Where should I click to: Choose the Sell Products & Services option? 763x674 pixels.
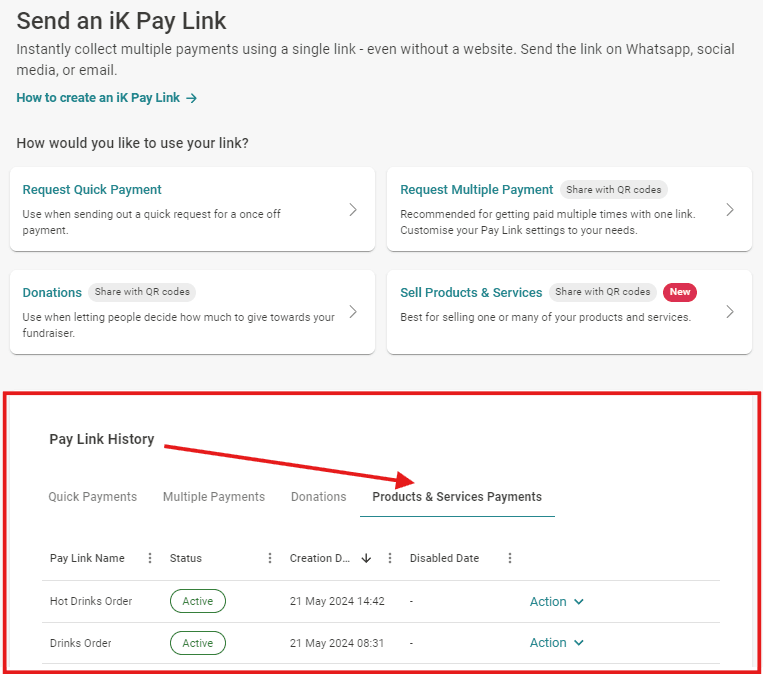click(471, 293)
